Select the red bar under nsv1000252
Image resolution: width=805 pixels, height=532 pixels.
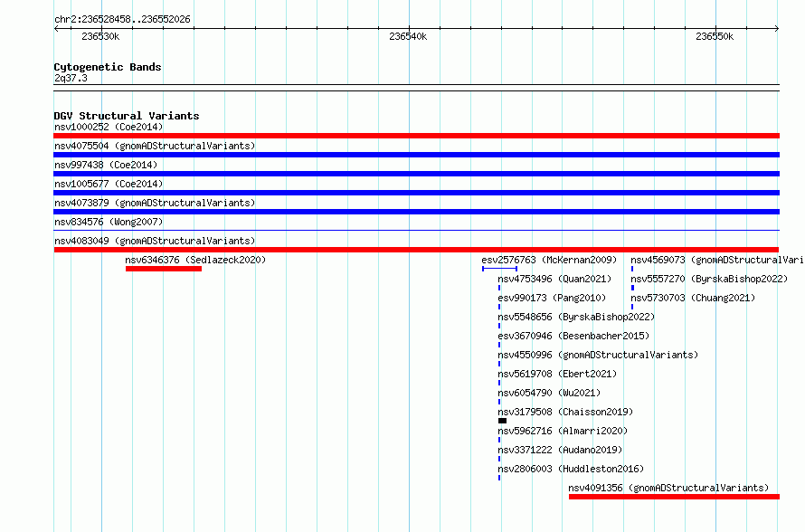[x=416, y=136]
